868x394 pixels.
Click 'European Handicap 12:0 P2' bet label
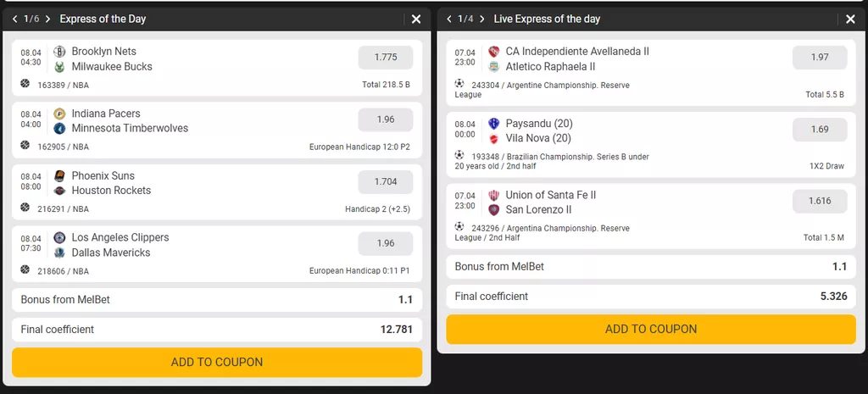pyautogui.click(x=359, y=147)
